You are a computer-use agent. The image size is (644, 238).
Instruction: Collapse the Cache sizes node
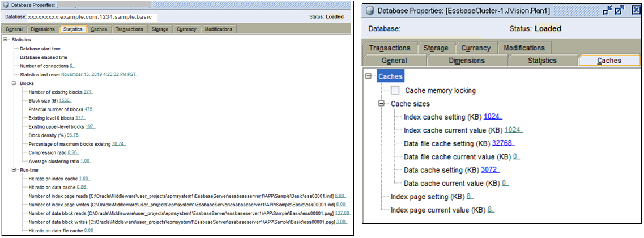coord(382,104)
